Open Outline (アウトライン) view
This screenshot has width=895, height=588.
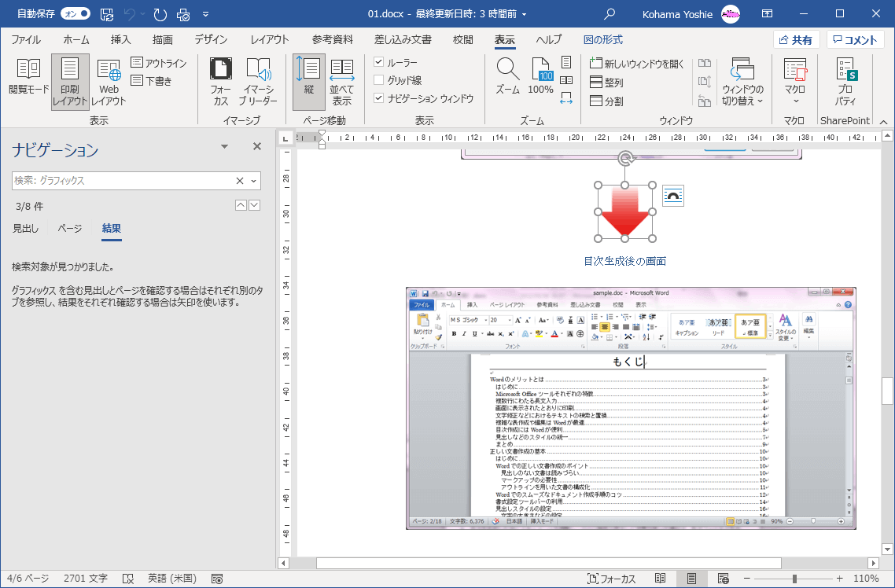[x=159, y=63]
